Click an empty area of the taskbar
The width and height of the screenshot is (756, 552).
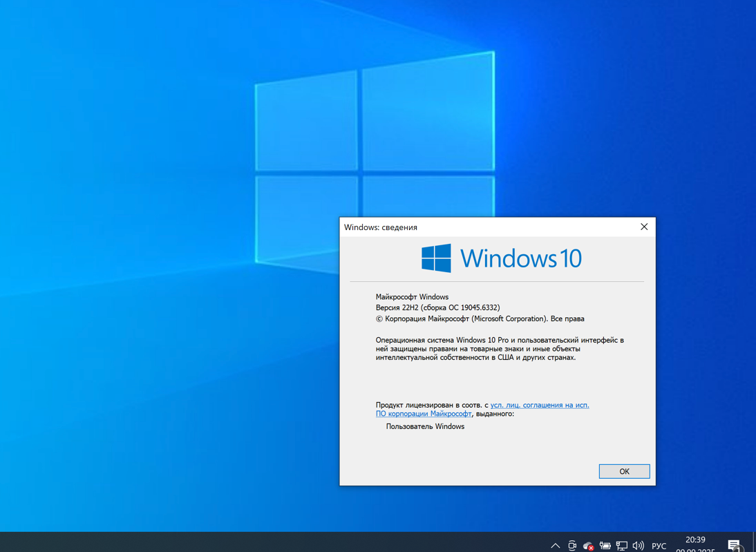(x=276, y=544)
